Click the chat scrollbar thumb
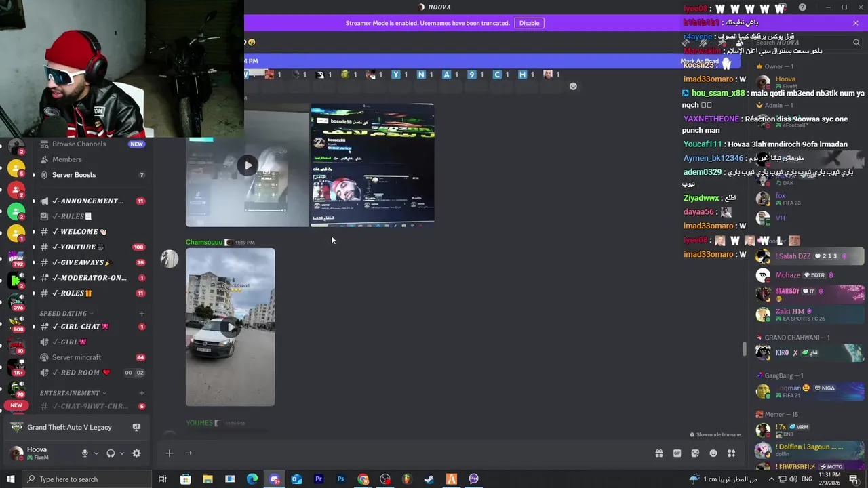Image resolution: width=868 pixels, height=488 pixels. [x=745, y=349]
